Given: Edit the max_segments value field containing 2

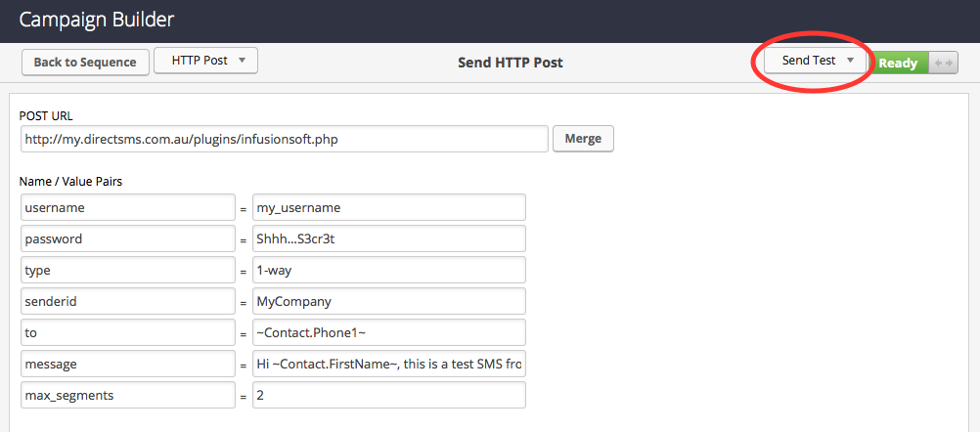Looking at the screenshot, I should click(x=388, y=395).
